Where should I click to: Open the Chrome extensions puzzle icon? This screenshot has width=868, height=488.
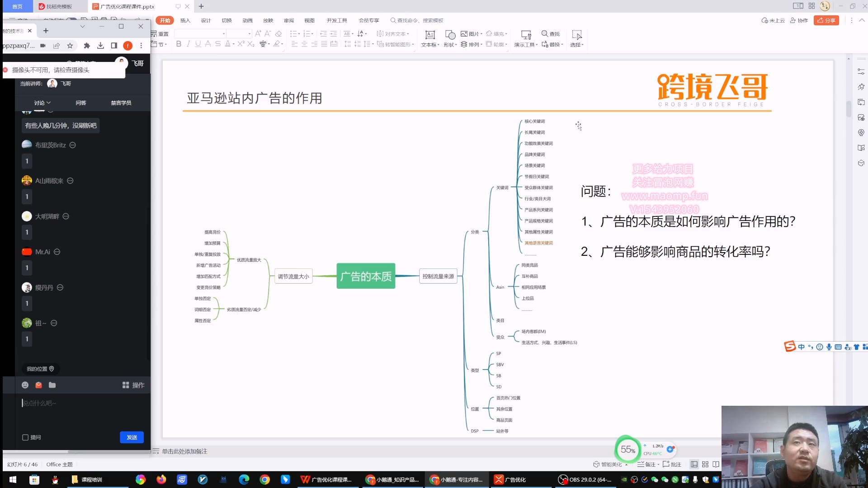tap(87, 46)
